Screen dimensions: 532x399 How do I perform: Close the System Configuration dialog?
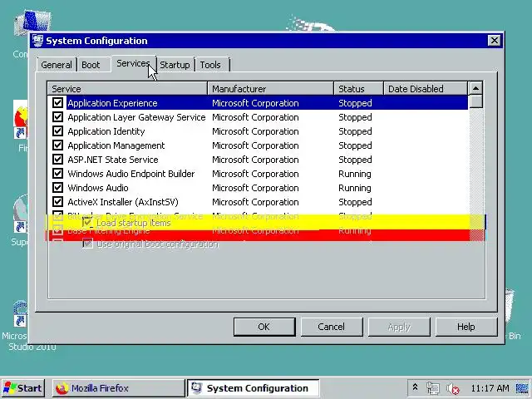click(494, 41)
